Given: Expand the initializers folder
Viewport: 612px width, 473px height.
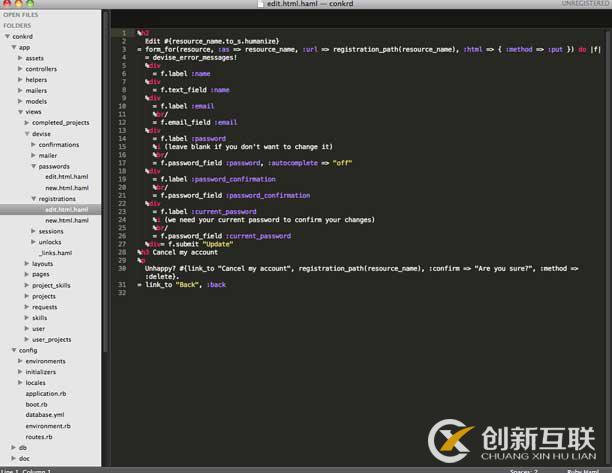Looking at the screenshot, I should coord(20,372).
